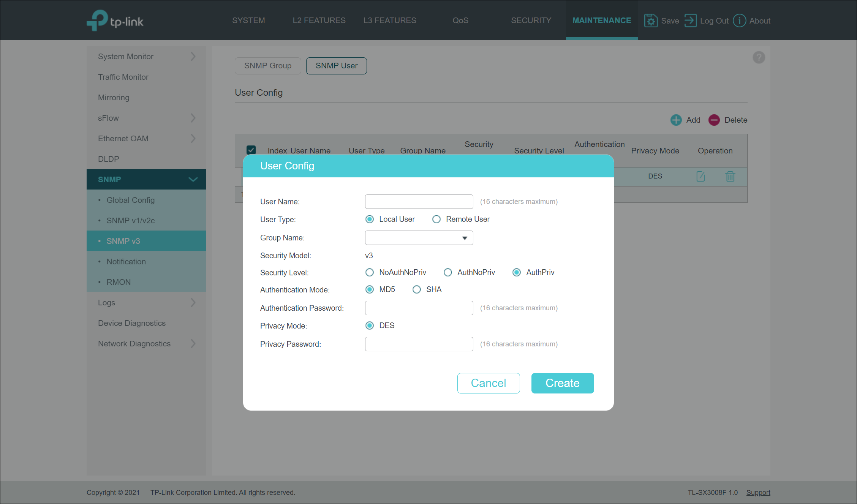This screenshot has height=504, width=857.
Task: Click the green Add plus icon
Action: pos(676,120)
